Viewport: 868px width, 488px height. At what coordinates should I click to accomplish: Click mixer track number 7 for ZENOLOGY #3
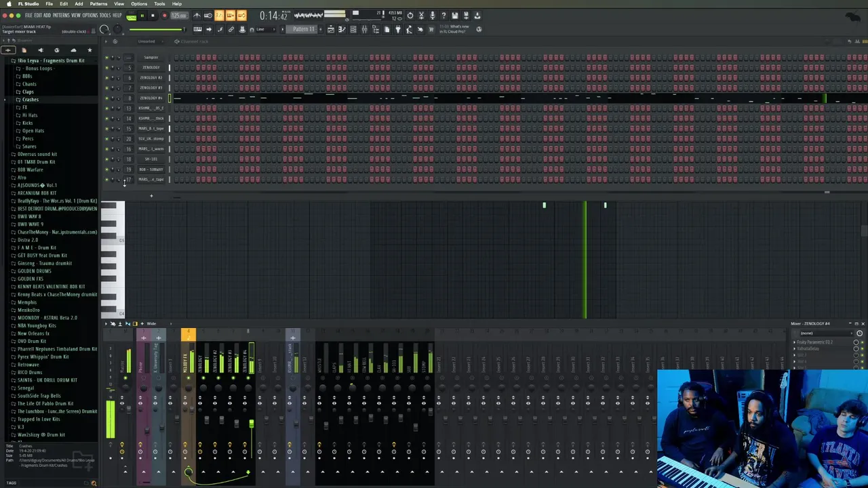pyautogui.click(x=129, y=88)
